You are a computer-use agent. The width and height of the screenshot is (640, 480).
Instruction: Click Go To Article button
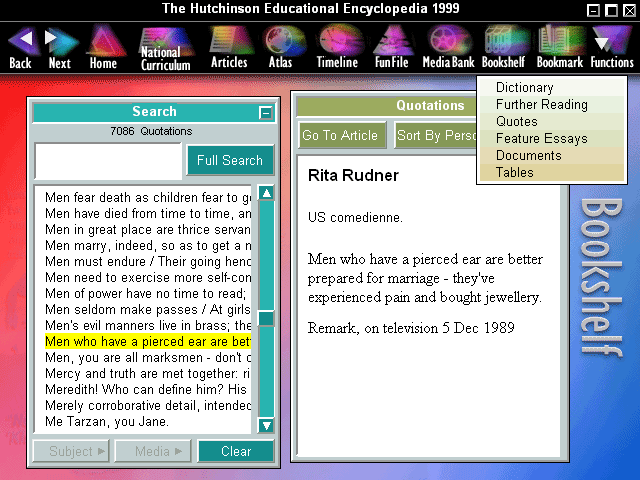click(x=342, y=135)
